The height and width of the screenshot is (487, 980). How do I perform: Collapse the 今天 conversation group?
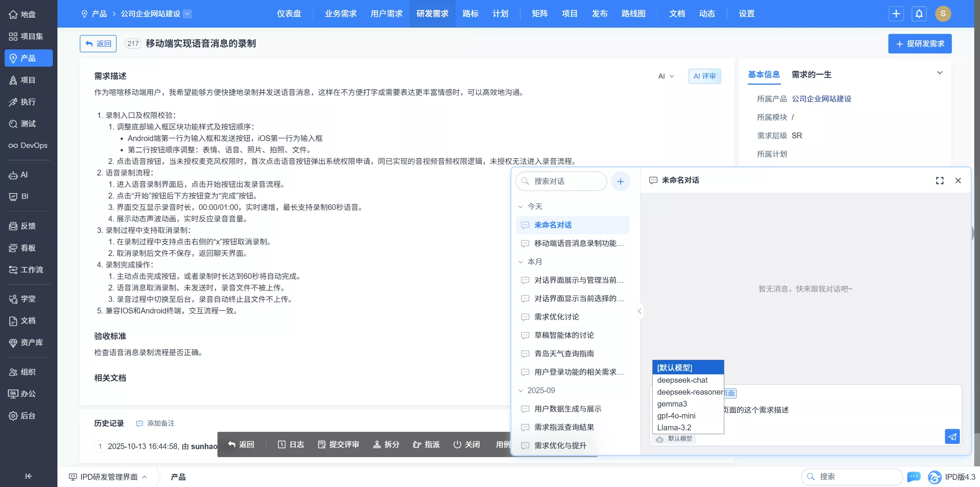(x=521, y=207)
